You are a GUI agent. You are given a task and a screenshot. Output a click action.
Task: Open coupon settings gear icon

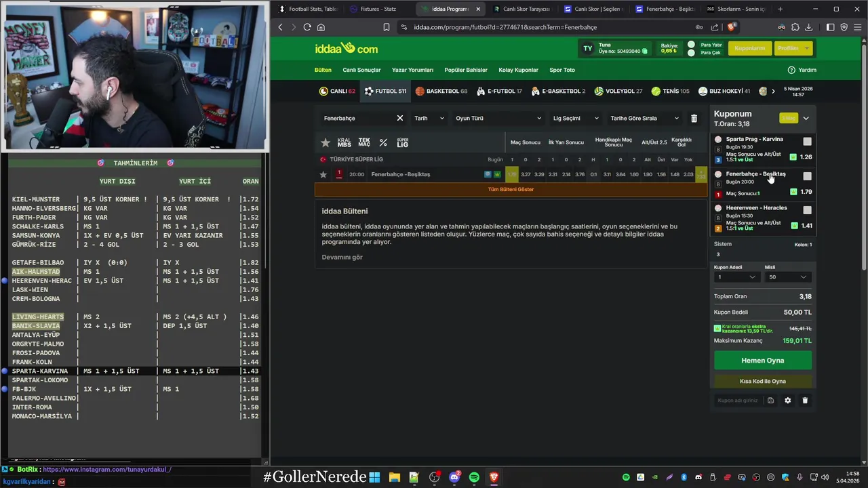[788, 401]
